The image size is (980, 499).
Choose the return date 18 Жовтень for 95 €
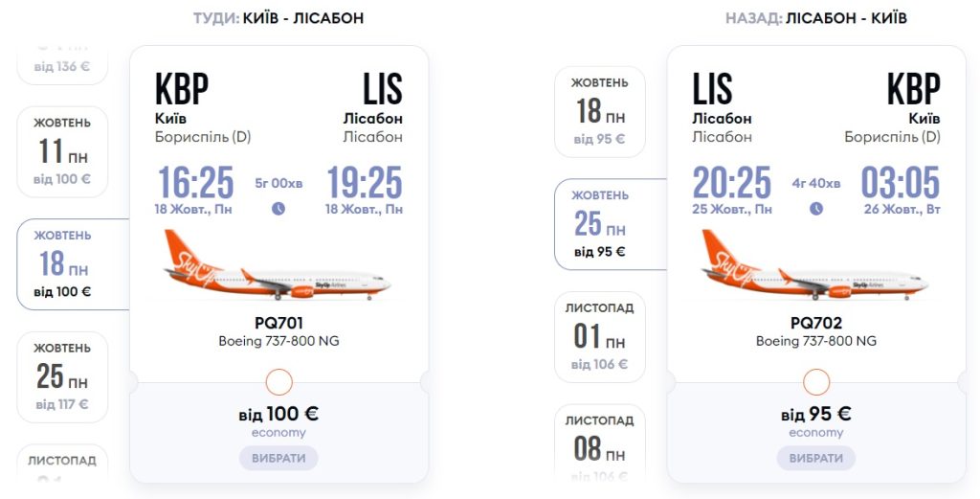click(x=600, y=111)
